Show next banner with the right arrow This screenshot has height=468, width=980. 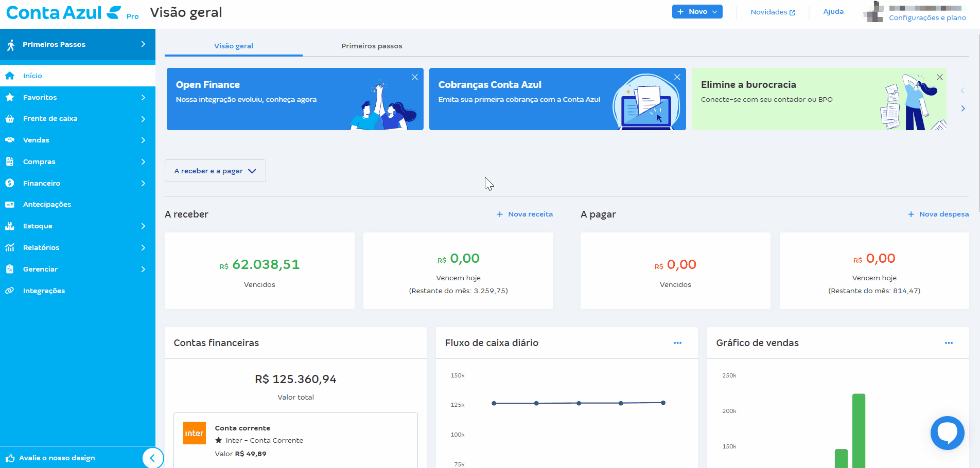[962, 109]
